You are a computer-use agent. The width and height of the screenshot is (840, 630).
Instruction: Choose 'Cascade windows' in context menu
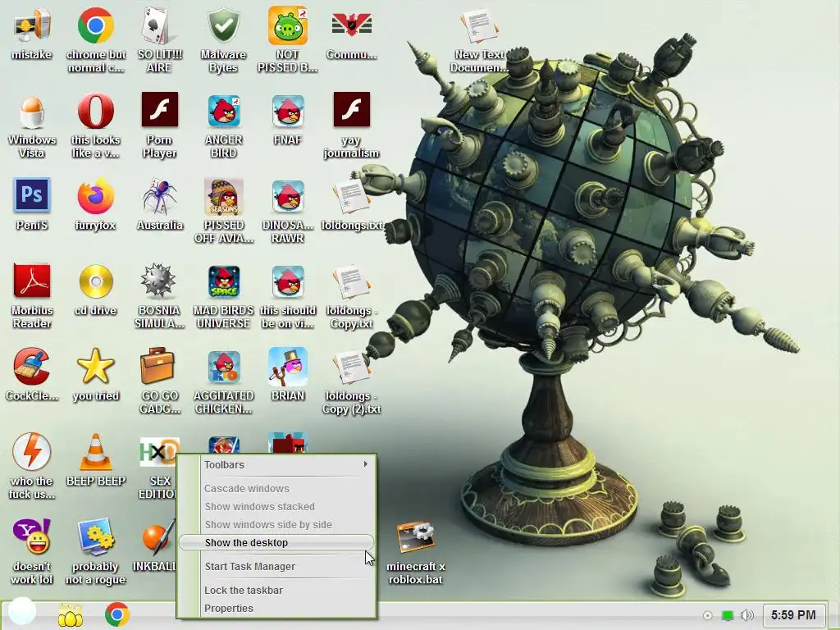(276, 489)
